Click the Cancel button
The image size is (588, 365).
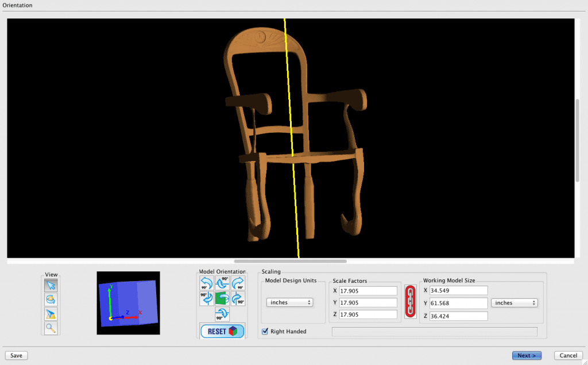coord(568,355)
